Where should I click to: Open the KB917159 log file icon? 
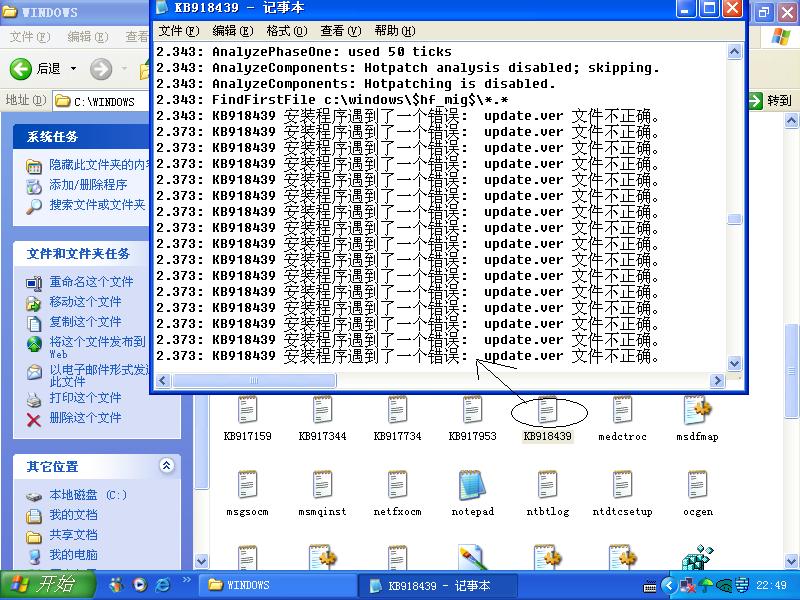click(247, 410)
